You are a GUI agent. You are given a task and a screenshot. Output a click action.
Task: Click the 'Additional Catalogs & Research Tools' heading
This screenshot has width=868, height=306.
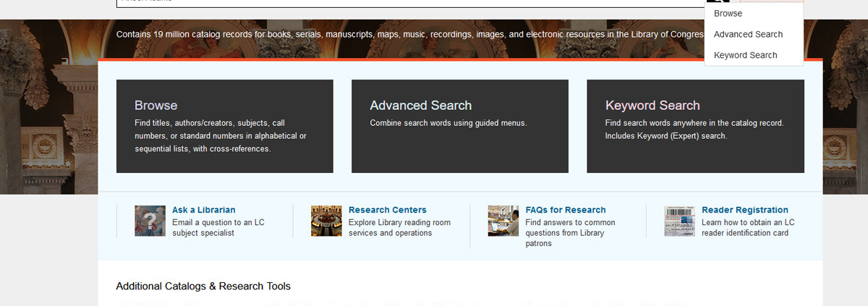[x=203, y=286]
